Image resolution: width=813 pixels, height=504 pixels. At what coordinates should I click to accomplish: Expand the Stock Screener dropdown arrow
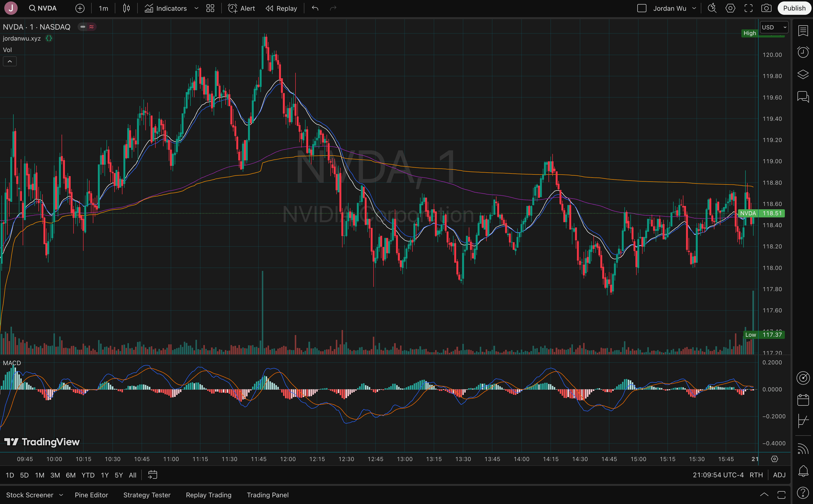tap(61, 495)
